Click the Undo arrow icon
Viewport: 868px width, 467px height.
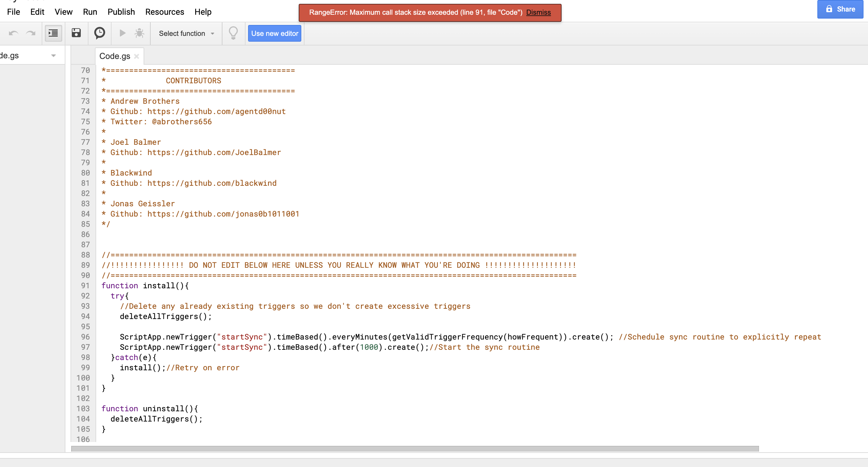pyautogui.click(x=13, y=33)
